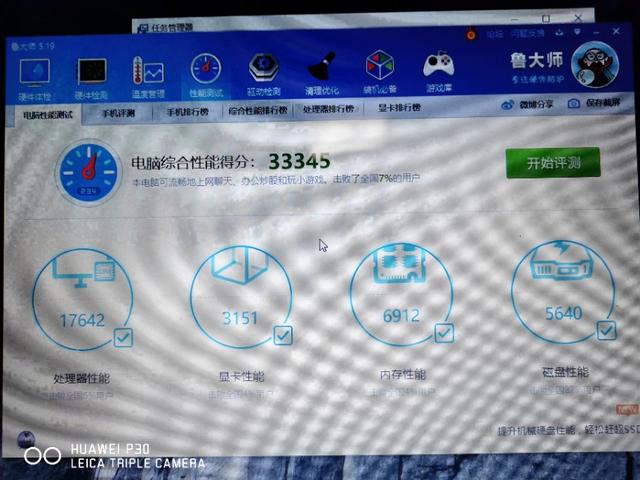Click the disk drive icon above 5640
Image resolution: width=640 pixels, height=480 pixels.
561,260
